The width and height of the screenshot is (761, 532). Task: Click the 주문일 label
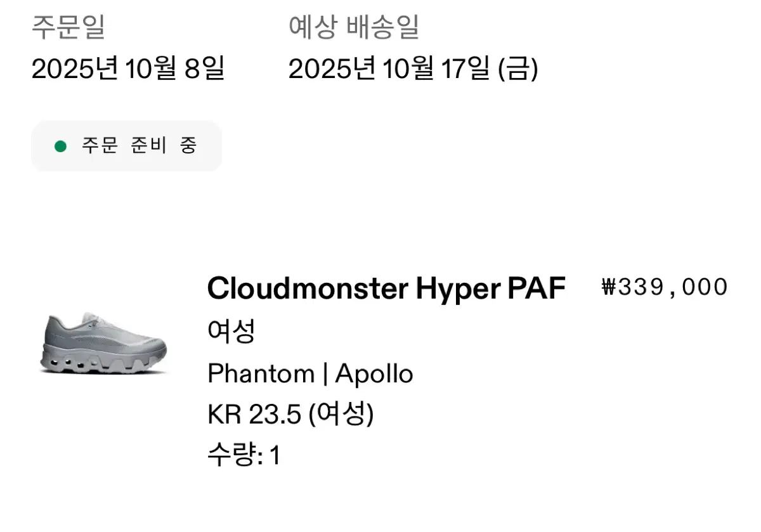68,28
